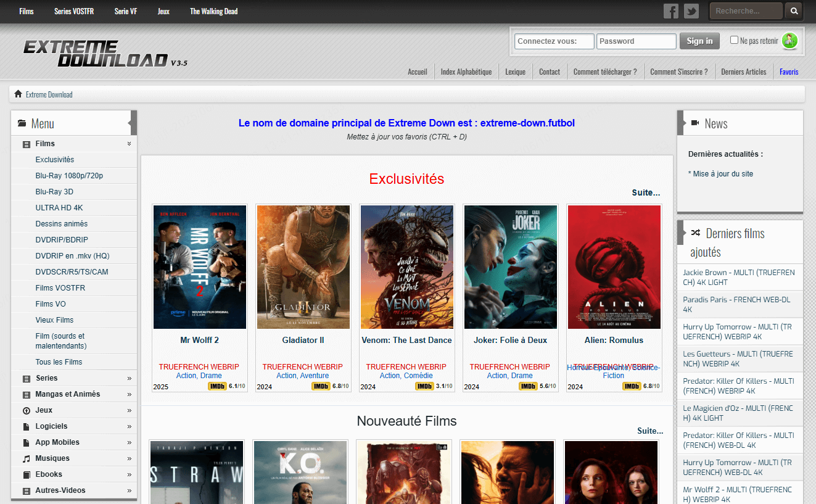
Task: Expand the Jeux sidebar section
Action: [129, 410]
